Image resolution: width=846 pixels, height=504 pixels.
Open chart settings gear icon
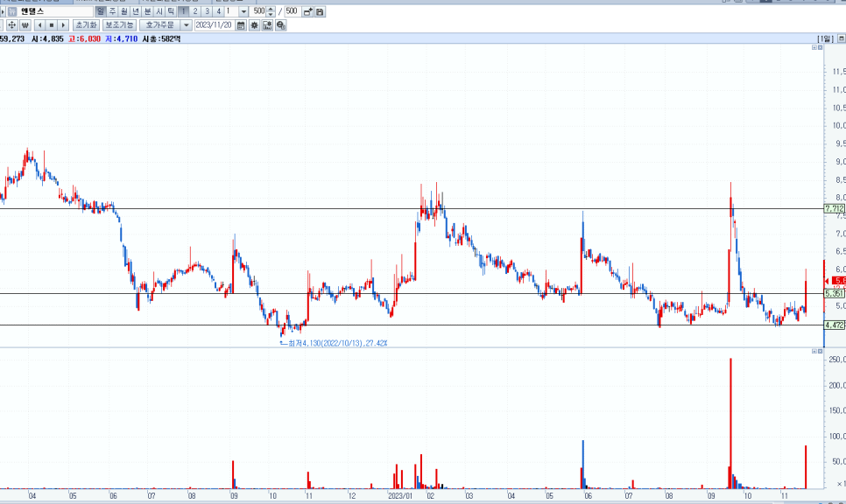click(x=254, y=25)
